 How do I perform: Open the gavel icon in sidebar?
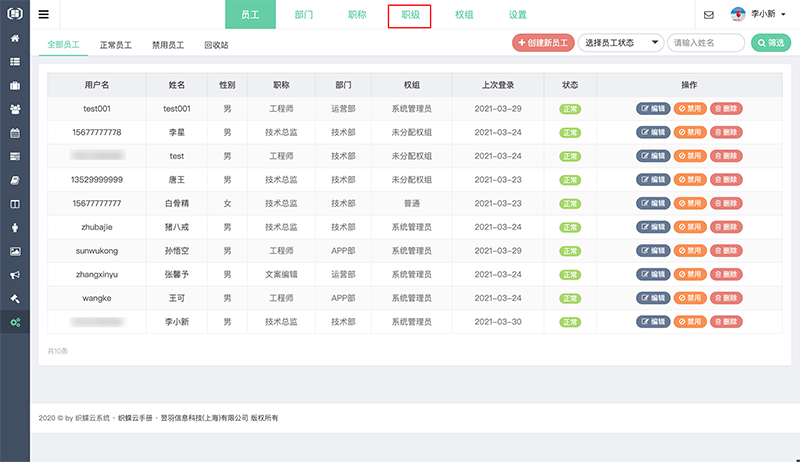click(x=15, y=299)
